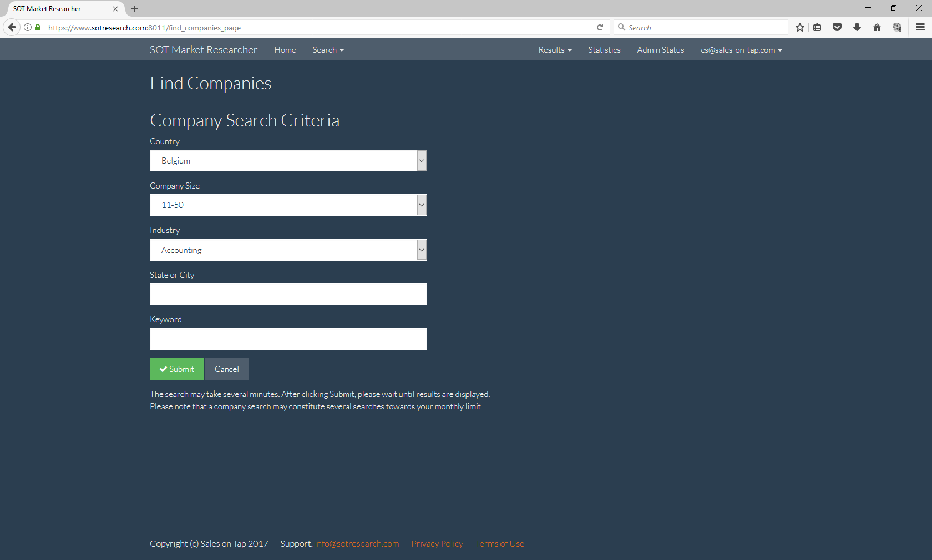The image size is (932, 560).
Task: Expand the Results navigation menu
Action: coord(555,50)
